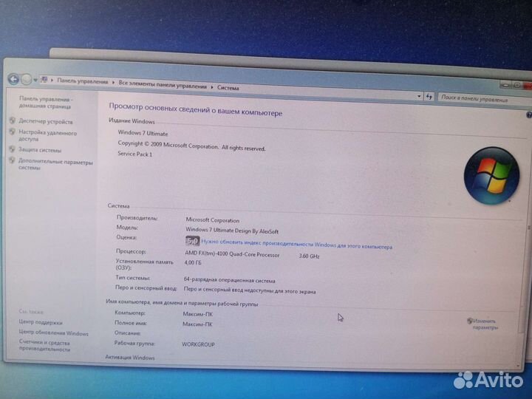This screenshot has width=532, height=399.
Task: Click the control panel icon in address bar
Action: (x=46, y=81)
